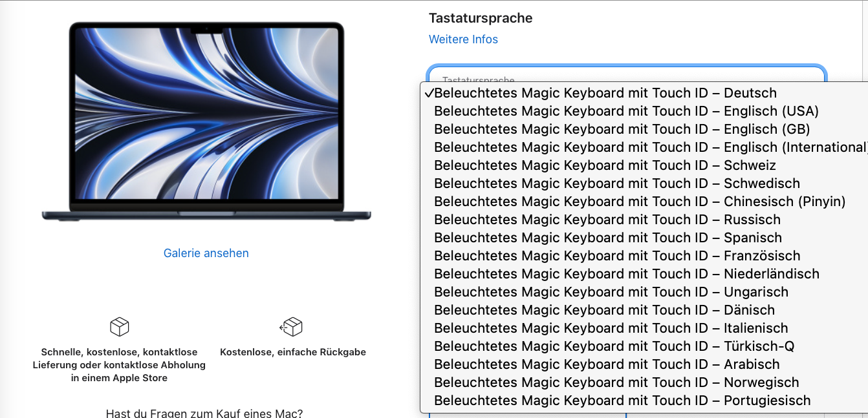868x418 pixels.
Task: Pick the Niederländisch keyboard layout
Action: (644, 274)
